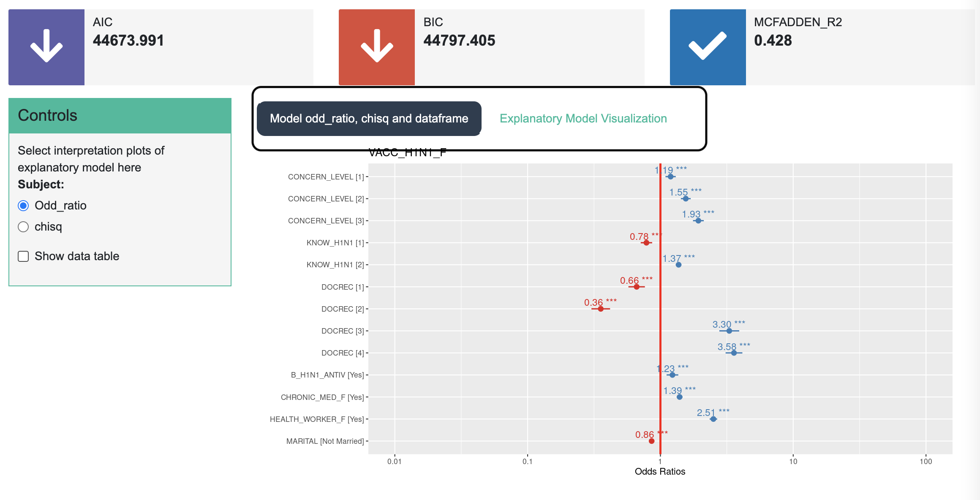The height and width of the screenshot is (500, 980).
Task: Enable the Show data table checkbox
Action: [x=24, y=256]
